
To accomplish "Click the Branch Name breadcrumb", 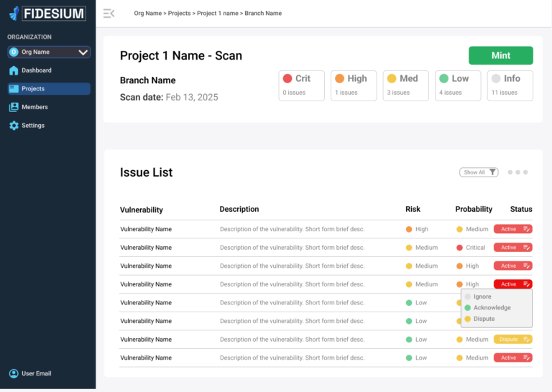I will (x=263, y=14).
